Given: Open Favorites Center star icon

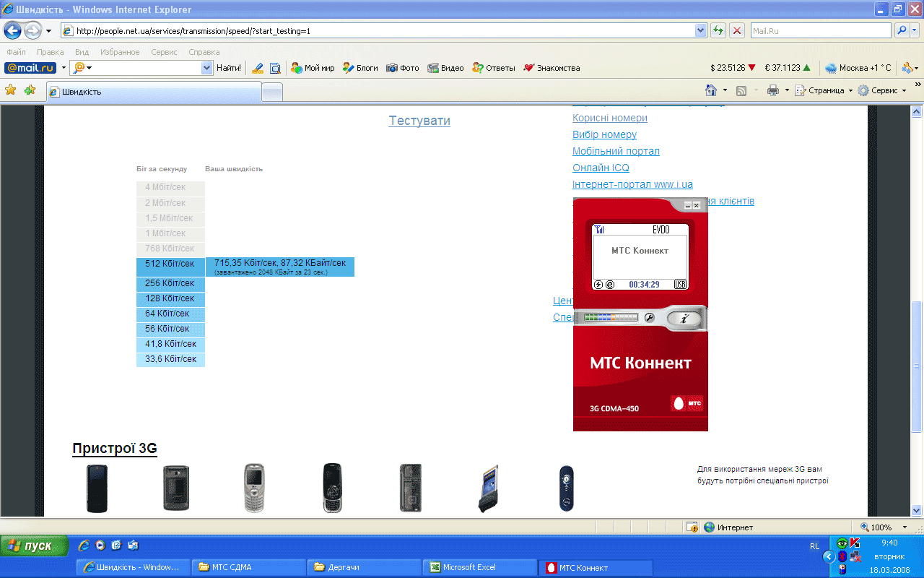Looking at the screenshot, I should [x=11, y=90].
